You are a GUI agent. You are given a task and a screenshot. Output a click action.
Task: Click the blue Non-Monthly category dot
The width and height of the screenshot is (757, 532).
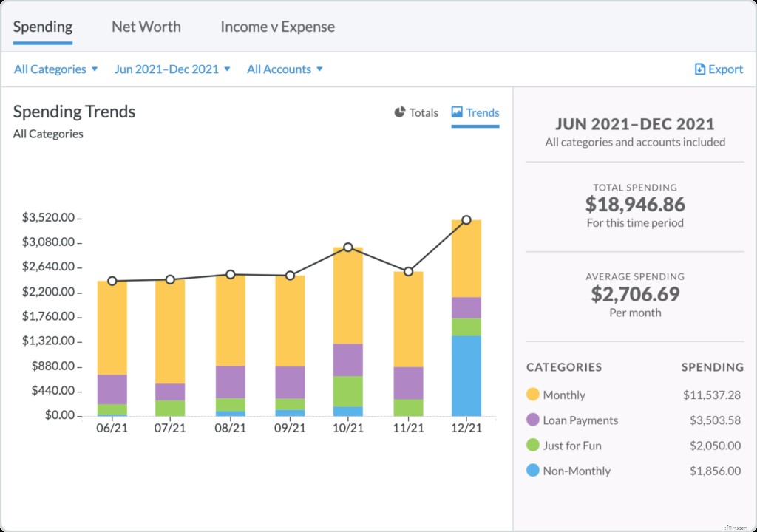[x=534, y=471]
